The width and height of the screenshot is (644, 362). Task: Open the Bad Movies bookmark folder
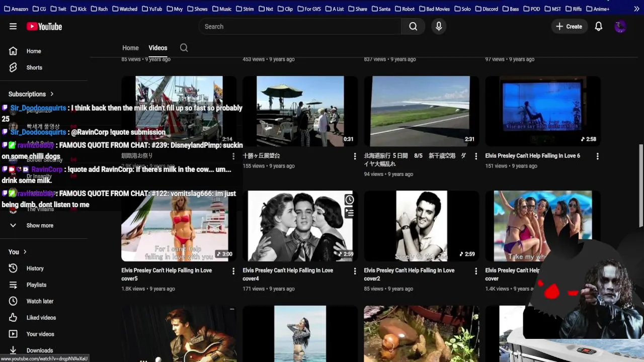(x=434, y=9)
